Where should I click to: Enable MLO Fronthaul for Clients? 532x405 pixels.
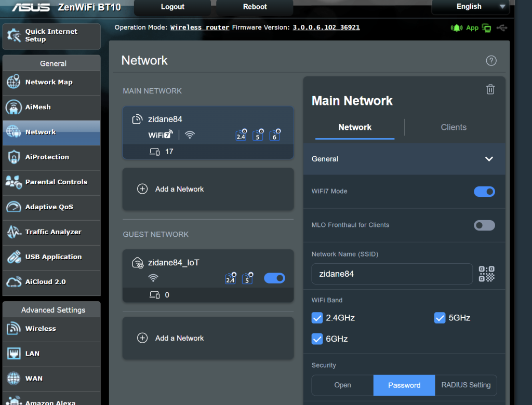[484, 225]
